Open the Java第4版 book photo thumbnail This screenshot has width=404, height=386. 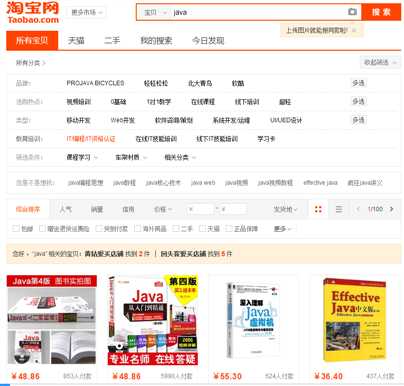click(x=52, y=320)
